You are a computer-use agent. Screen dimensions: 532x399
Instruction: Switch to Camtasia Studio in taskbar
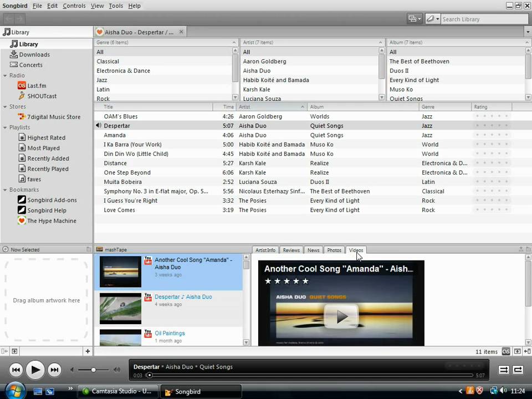[118, 391]
